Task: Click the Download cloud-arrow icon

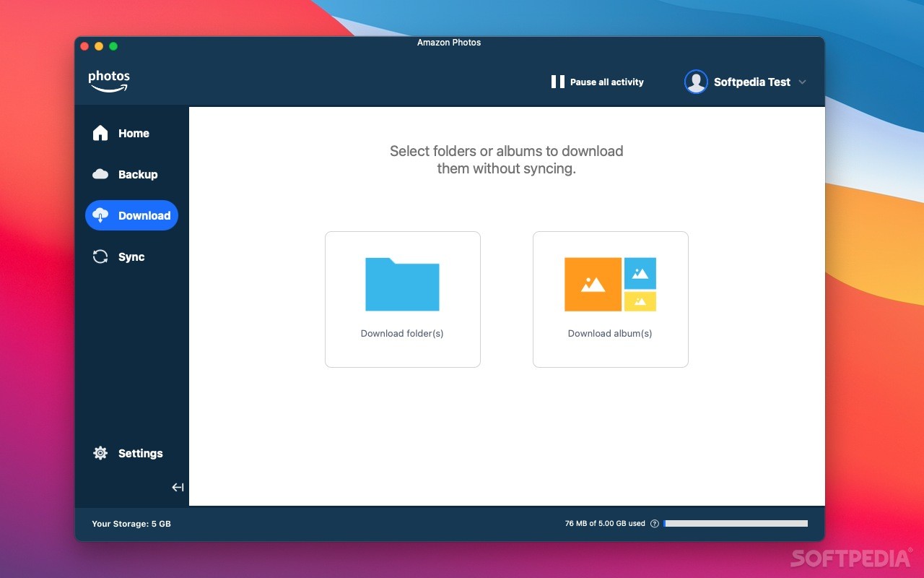Action: click(x=100, y=215)
